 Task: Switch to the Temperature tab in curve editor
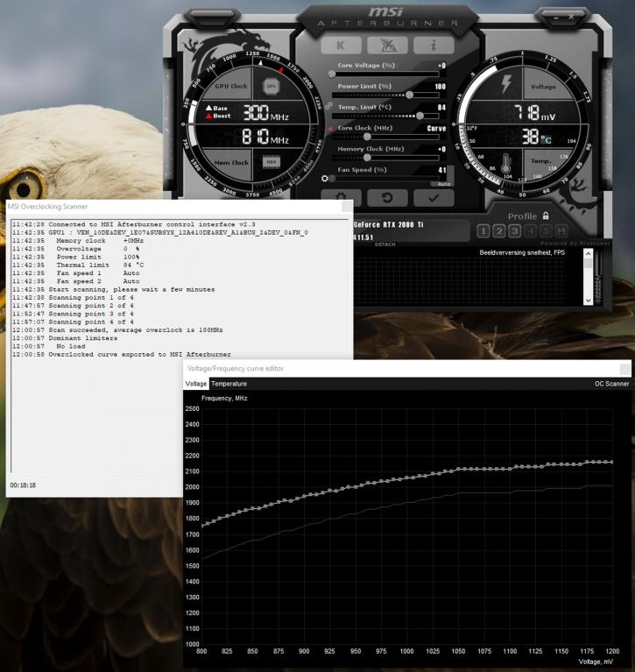(229, 384)
